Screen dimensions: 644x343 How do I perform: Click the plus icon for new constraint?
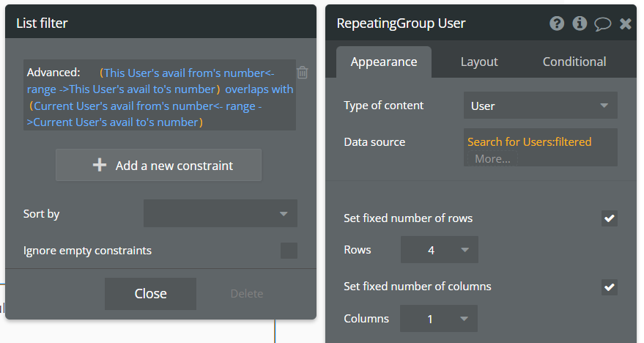[x=100, y=165]
